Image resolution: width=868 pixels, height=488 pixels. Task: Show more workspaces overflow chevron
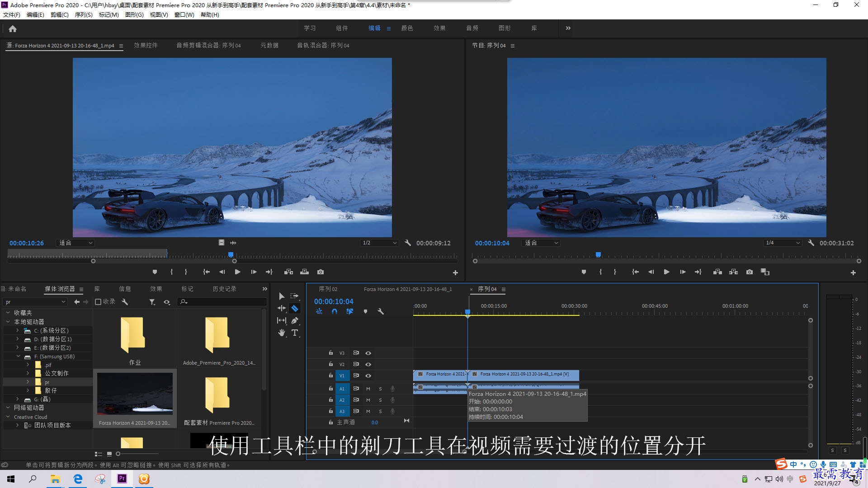(x=568, y=28)
